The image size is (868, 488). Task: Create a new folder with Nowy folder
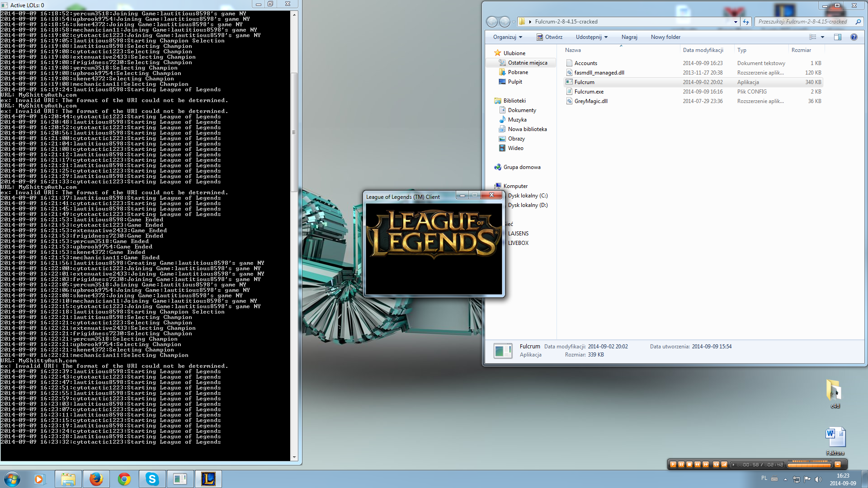point(665,37)
